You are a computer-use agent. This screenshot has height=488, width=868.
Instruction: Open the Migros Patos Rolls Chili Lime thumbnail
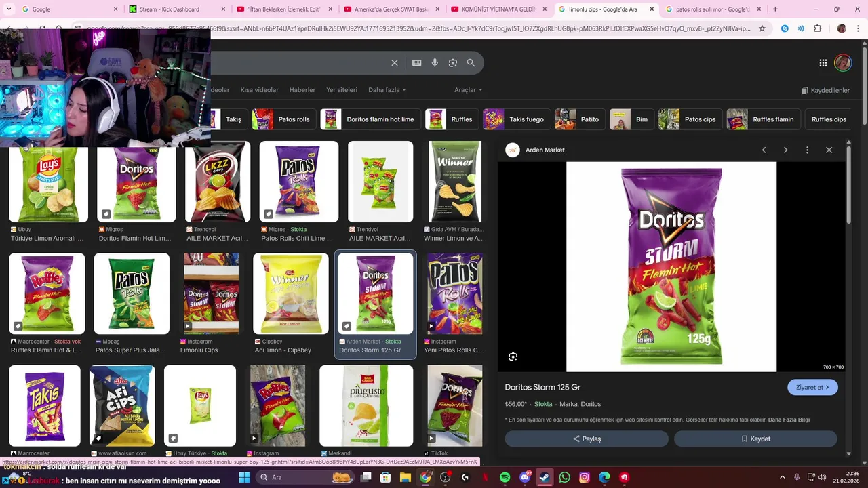pyautogui.click(x=298, y=181)
